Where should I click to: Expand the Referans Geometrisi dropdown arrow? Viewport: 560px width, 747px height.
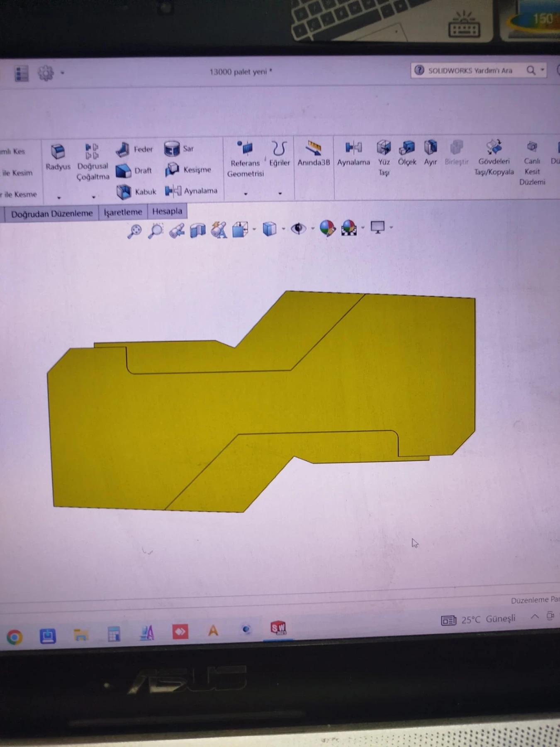tap(246, 194)
